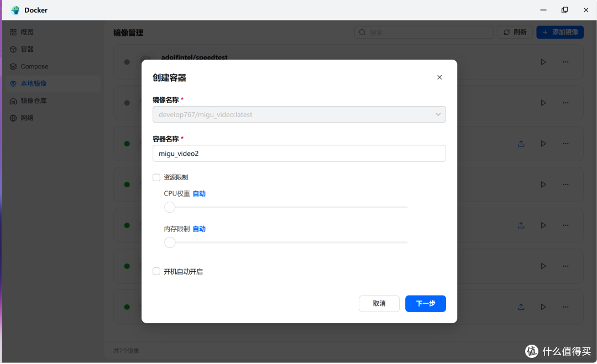This screenshot has width=597, height=364.
Task: Click the 下一步 button
Action: click(x=425, y=304)
